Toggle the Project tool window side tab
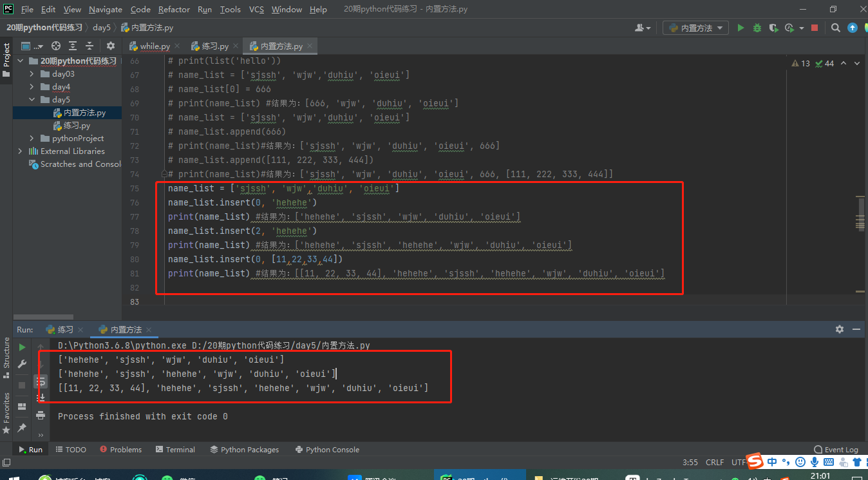Screen dimensions: 868x480 6,60
